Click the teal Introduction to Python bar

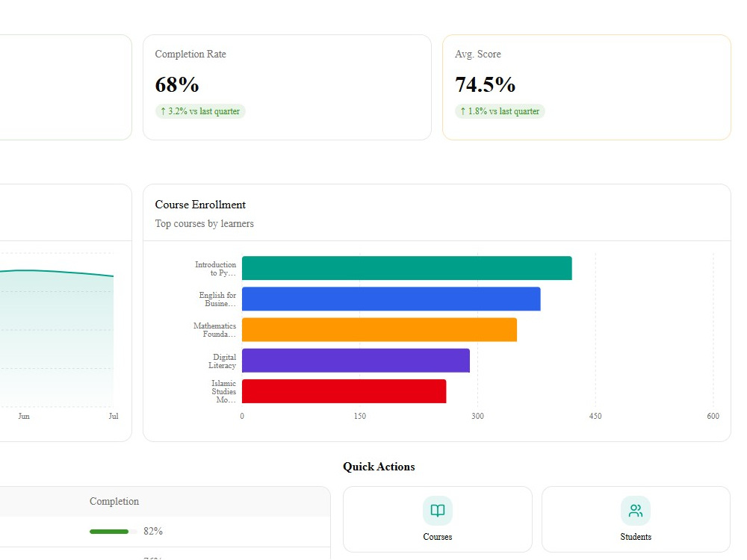(x=407, y=268)
